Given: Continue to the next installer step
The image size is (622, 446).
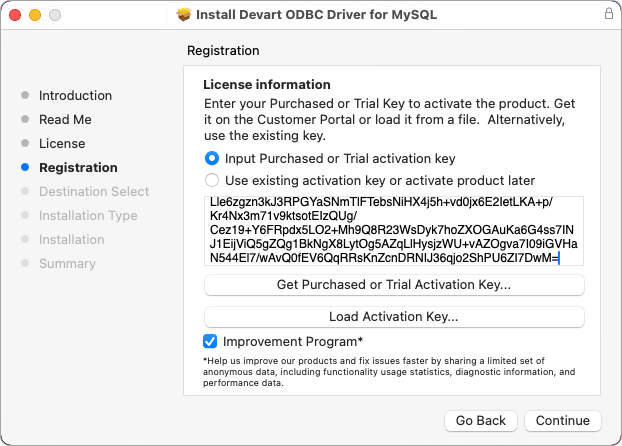Looking at the screenshot, I should 562,421.
